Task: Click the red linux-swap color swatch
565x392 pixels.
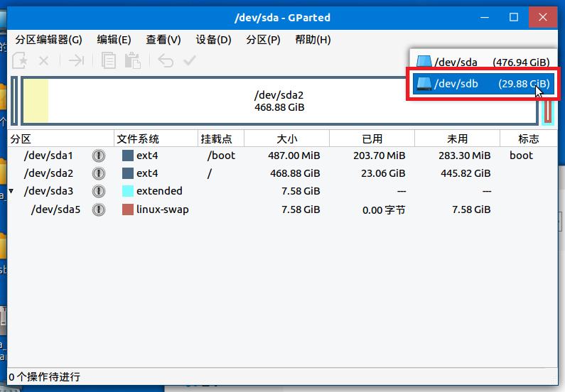Action: click(x=128, y=209)
